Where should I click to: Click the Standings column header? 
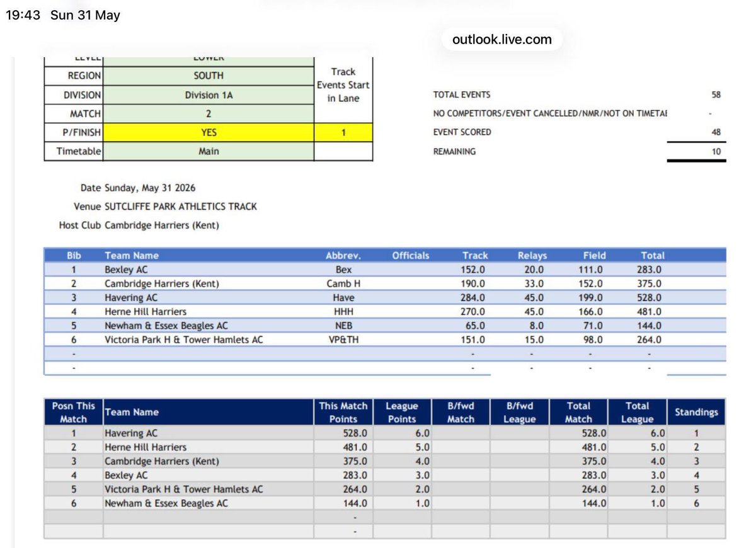pyautogui.click(x=696, y=412)
